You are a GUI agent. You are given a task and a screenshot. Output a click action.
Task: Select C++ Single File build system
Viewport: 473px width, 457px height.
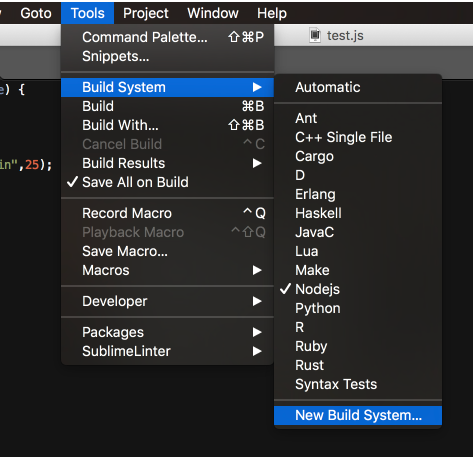click(x=358, y=137)
